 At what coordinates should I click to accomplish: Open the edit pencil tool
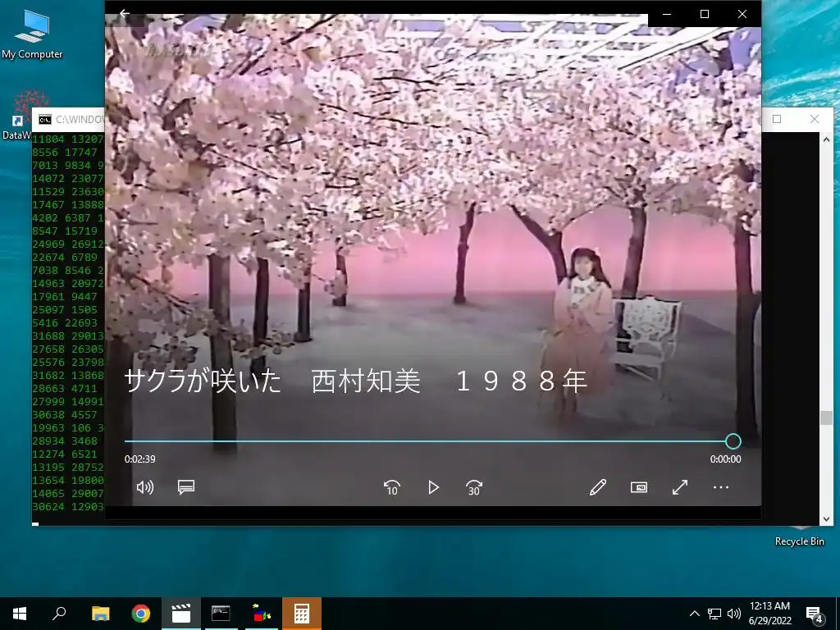598,487
